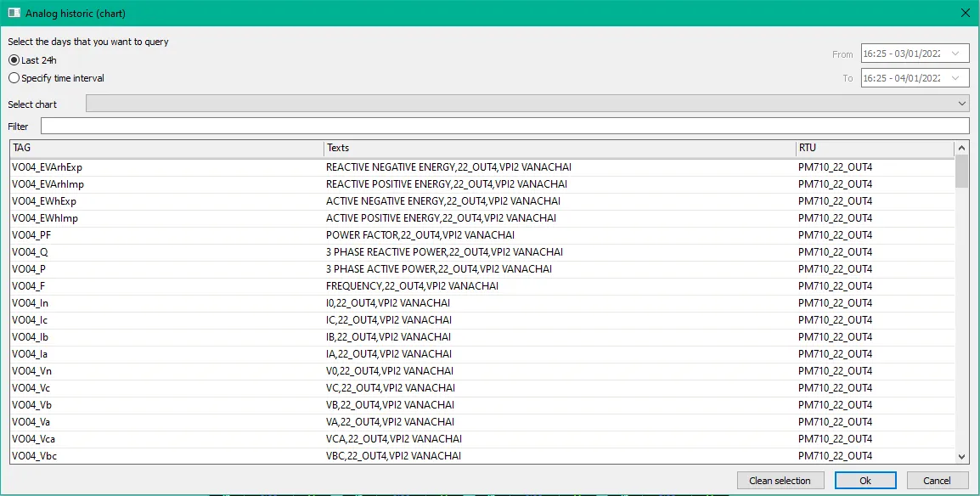Select the VO04_Vc tag row
The height and width of the screenshot is (496, 980).
(x=482, y=388)
